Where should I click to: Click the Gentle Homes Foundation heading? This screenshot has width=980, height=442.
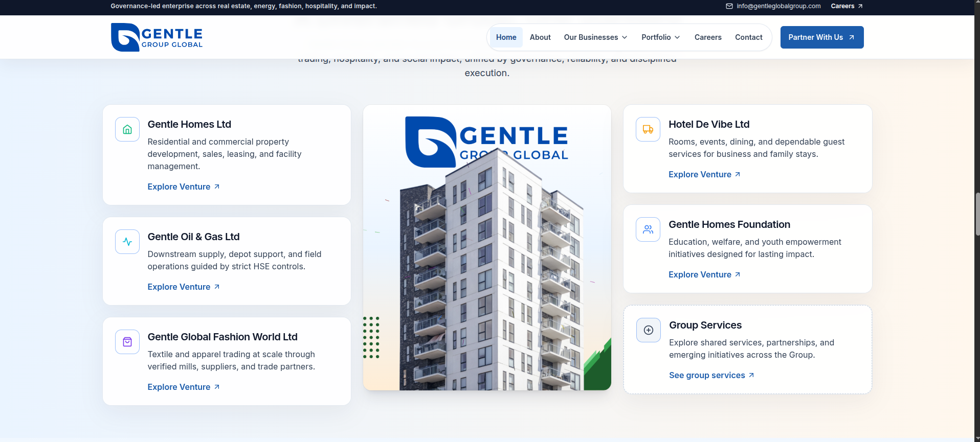click(729, 224)
